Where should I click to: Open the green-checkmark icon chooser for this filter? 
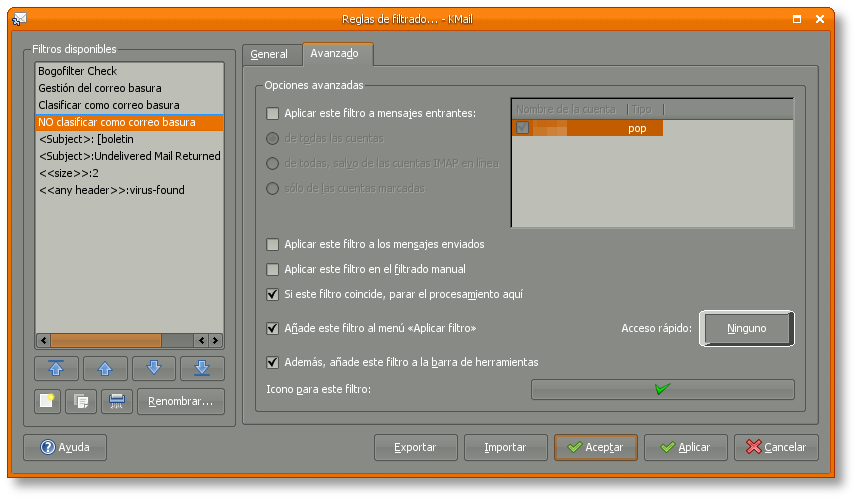(x=662, y=389)
